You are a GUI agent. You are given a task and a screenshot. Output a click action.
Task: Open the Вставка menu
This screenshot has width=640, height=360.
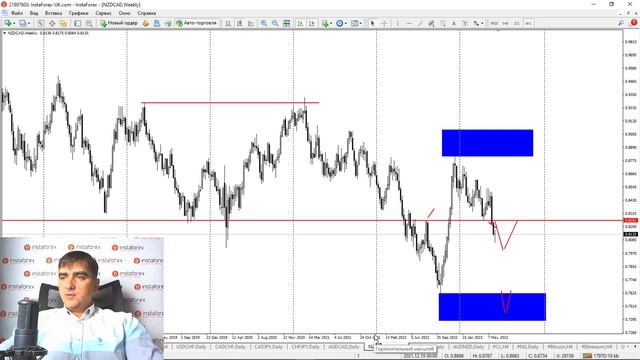pyautogui.click(x=53, y=13)
